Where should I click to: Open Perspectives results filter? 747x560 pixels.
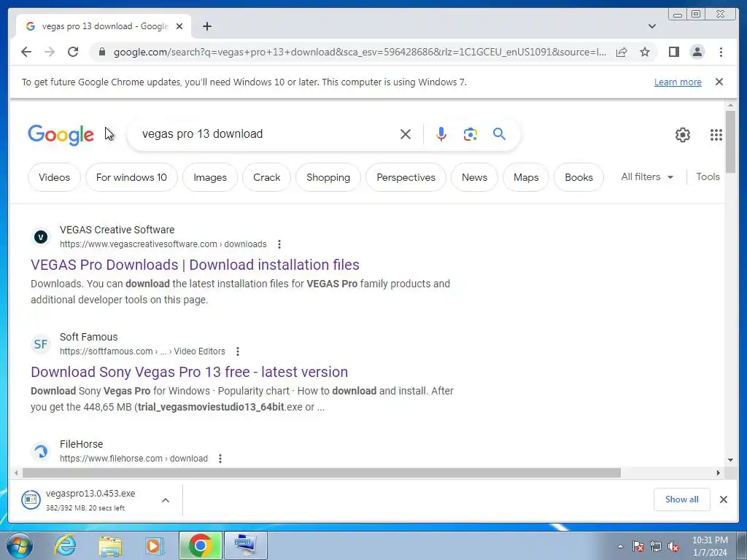pos(406,177)
